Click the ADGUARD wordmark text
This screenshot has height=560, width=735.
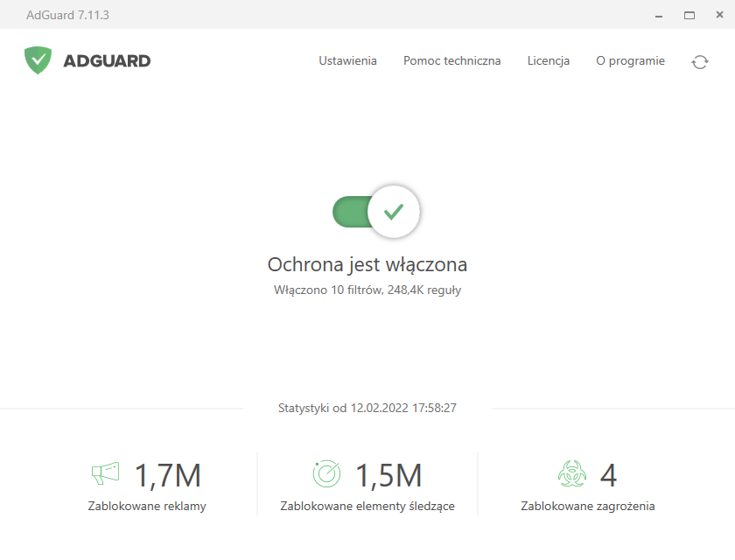[x=107, y=61]
